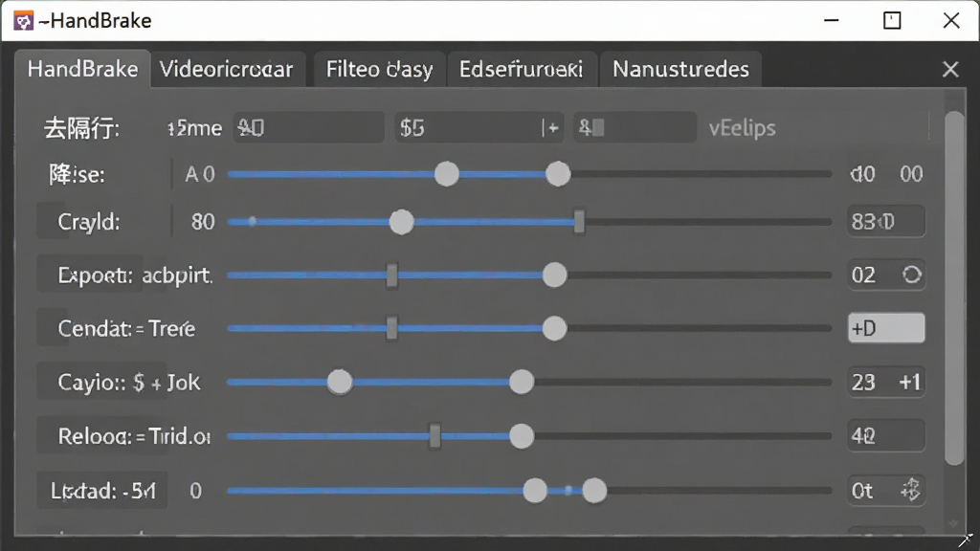Screen dimensions: 980x551
Task: Switch to the Videoricrocar tab
Action: click(226, 69)
